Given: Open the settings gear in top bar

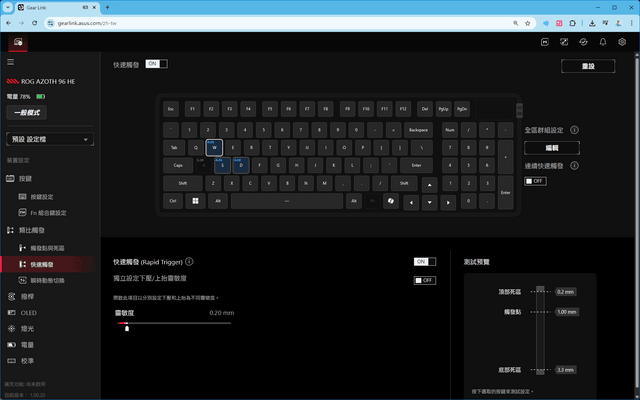Looking at the screenshot, I should click(622, 42).
